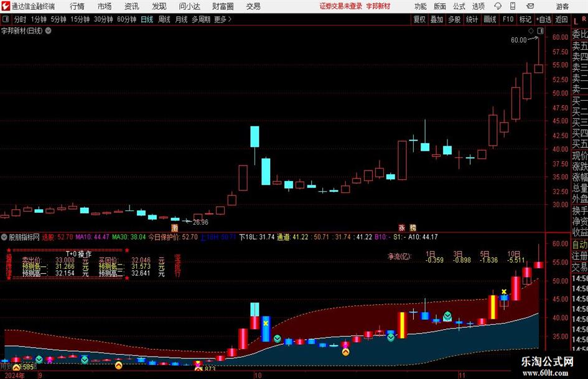The image size is (588, 379).
Task: Add stock with +自选 button
Action: 544,19
